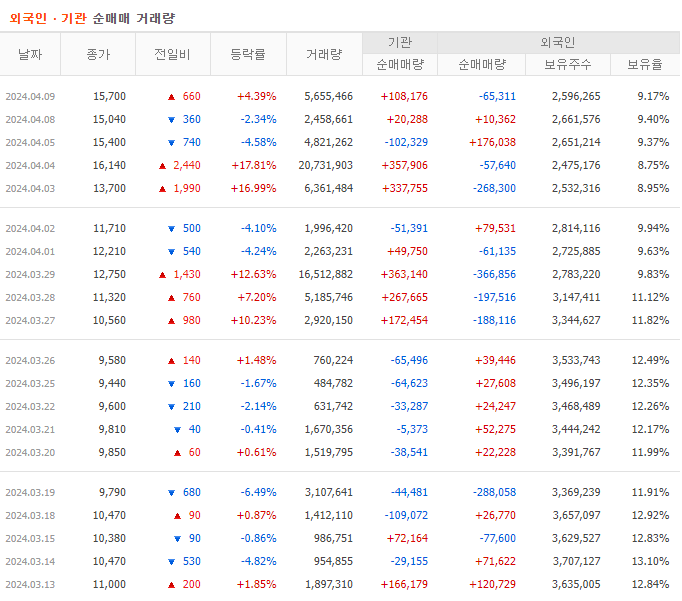Image resolution: width=682 pixels, height=601 pixels.
Task: Click the '등락률' column header
Action: 248,54
